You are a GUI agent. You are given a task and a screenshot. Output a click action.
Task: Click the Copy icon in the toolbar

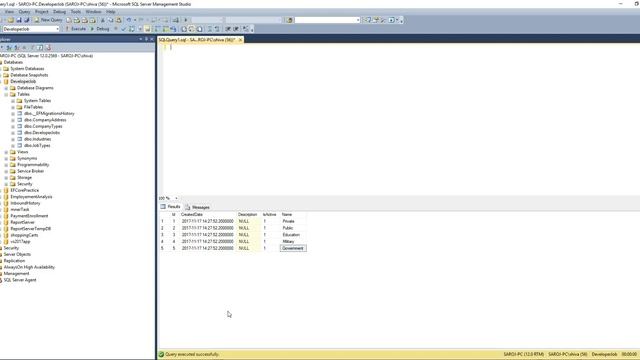coord(111,20)
